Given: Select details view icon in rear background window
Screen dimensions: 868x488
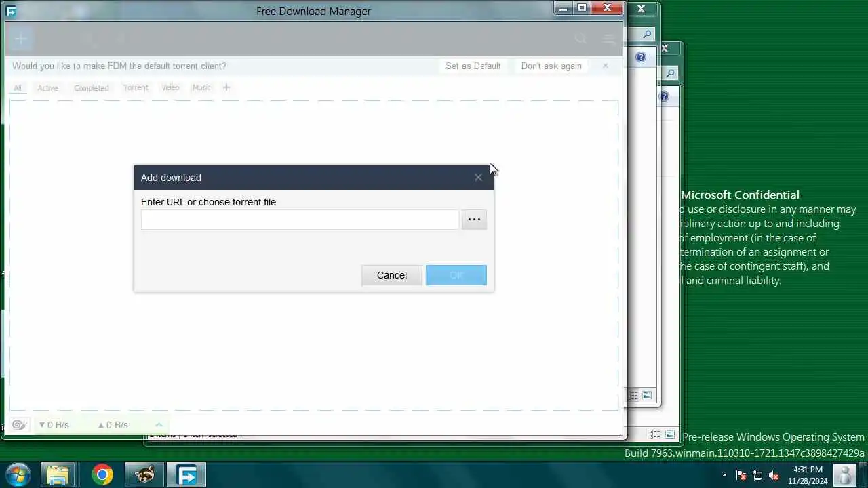Looking at the screenshot, I should coord(656,434).
